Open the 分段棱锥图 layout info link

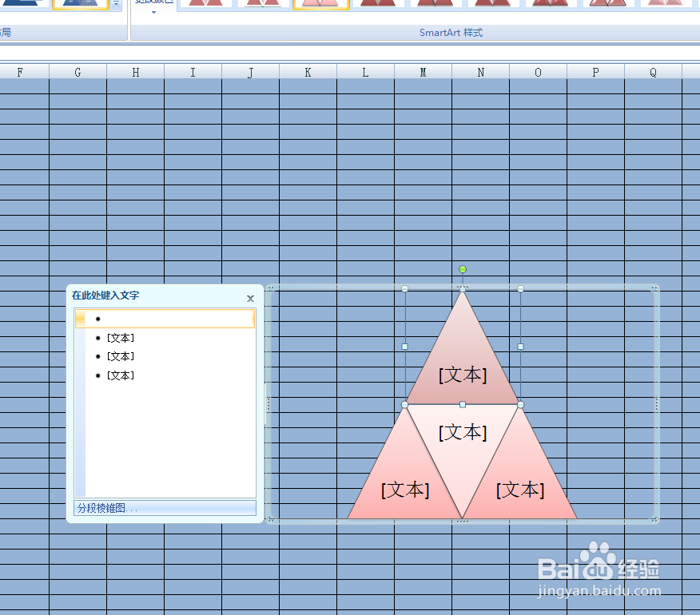[x=165, y=508]
